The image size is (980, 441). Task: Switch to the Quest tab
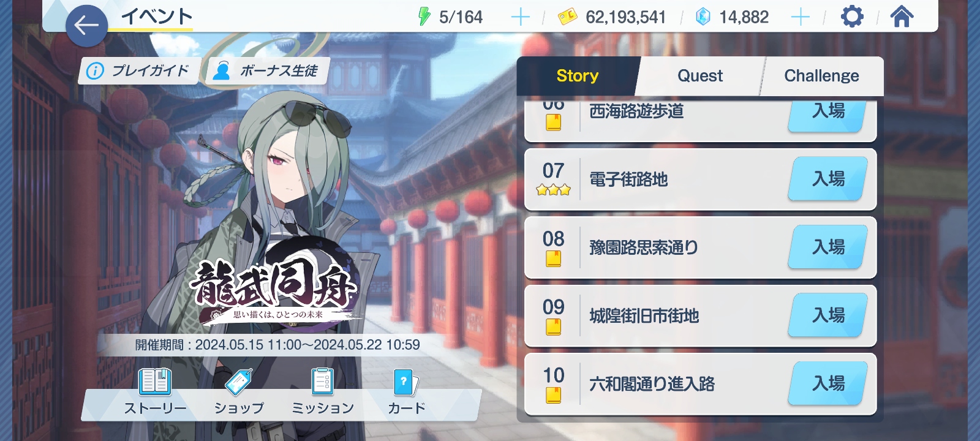point(700,76)
